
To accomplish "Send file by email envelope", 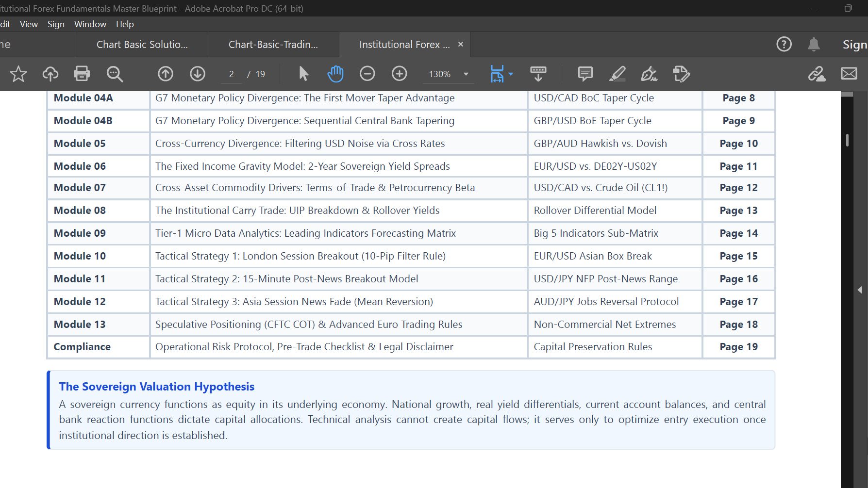I will [x=849, y=74].
